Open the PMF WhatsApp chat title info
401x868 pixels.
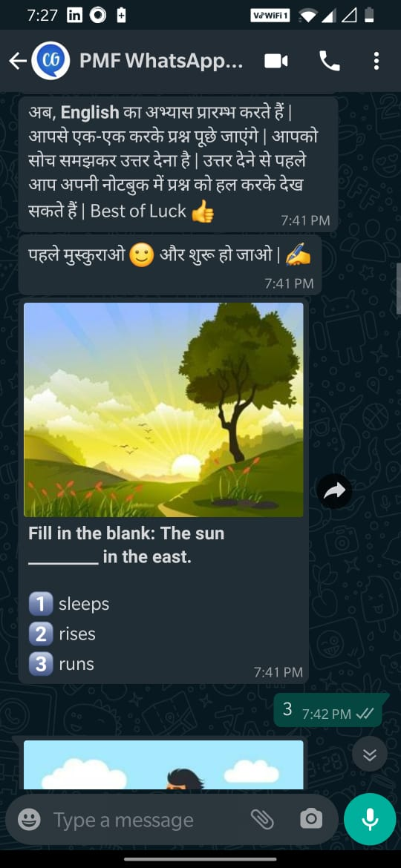(161, 61)
